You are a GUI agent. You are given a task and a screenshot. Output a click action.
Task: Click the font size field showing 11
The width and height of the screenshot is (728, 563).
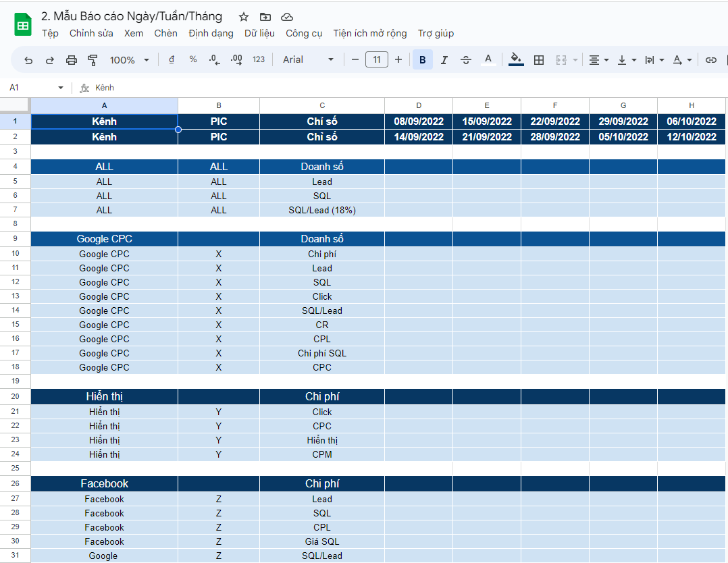coord(377,60)
